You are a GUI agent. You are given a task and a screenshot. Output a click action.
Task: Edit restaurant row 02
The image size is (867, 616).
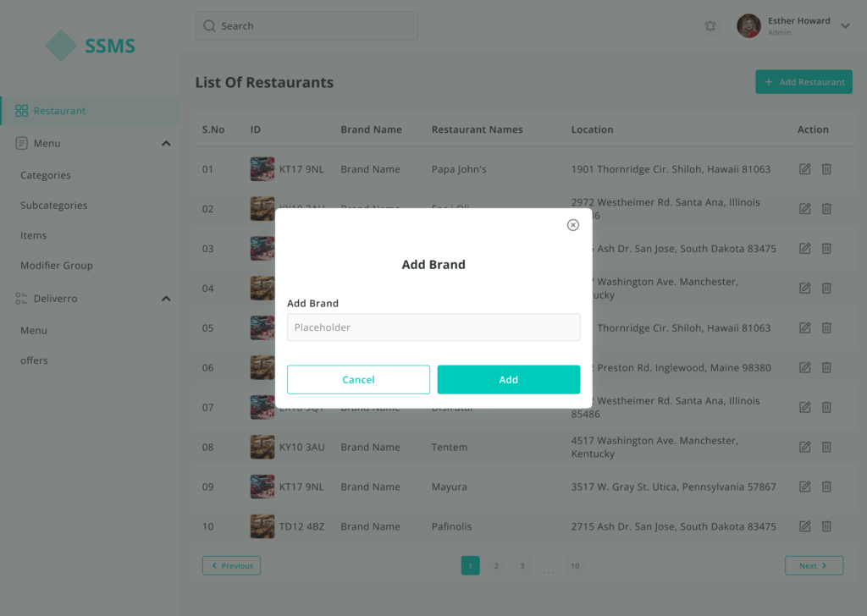pos(805,209)
